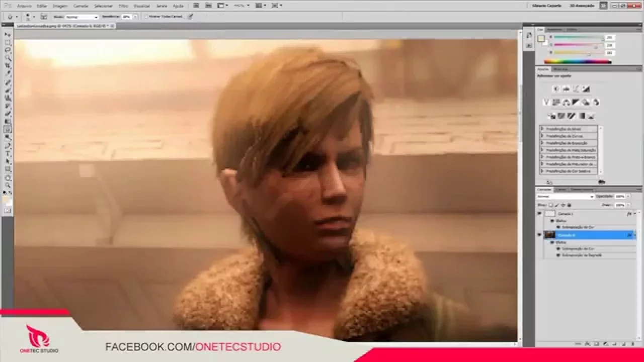644x362 pixels.
Task: Select the Horizontal Type tool
Action: (8, 153)
